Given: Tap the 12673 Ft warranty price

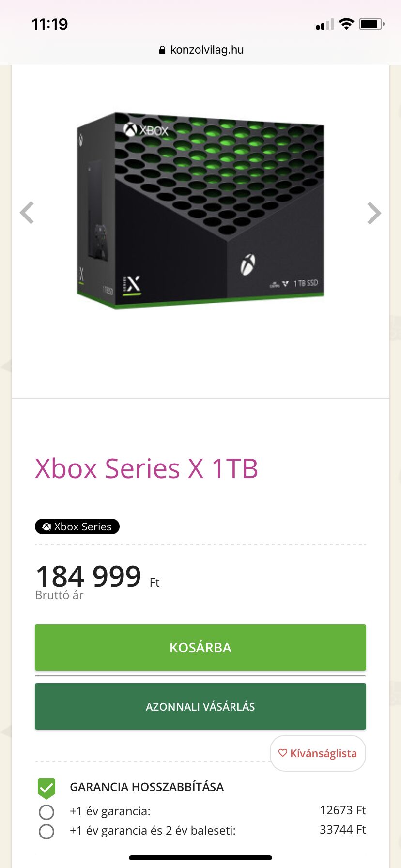Looking at the screenshot, I should click(342, 810).
